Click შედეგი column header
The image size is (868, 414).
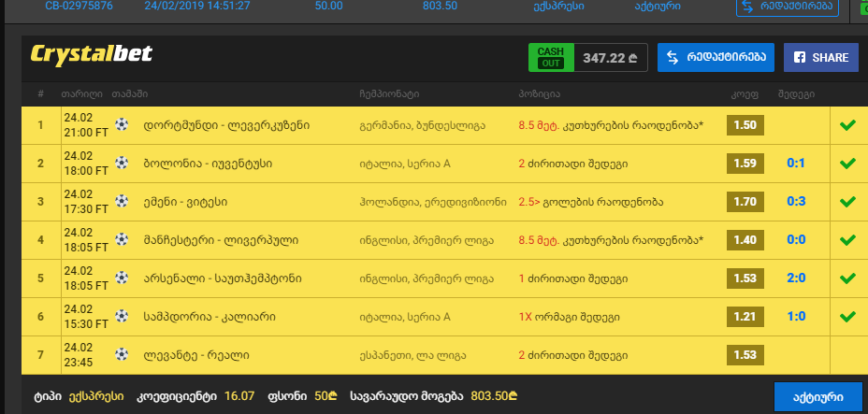tap(796, 94)
